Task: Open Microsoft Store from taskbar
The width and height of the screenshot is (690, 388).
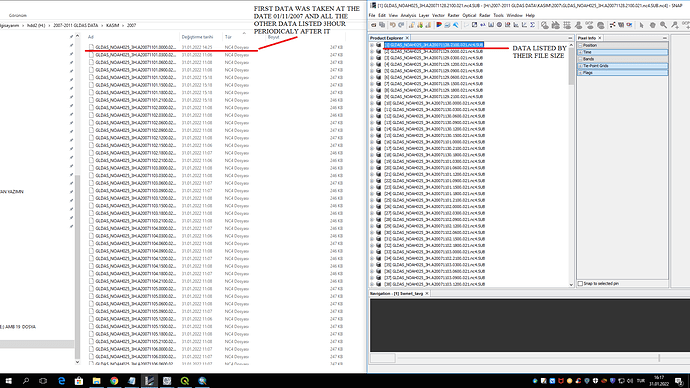Action: tap(79, 381)
